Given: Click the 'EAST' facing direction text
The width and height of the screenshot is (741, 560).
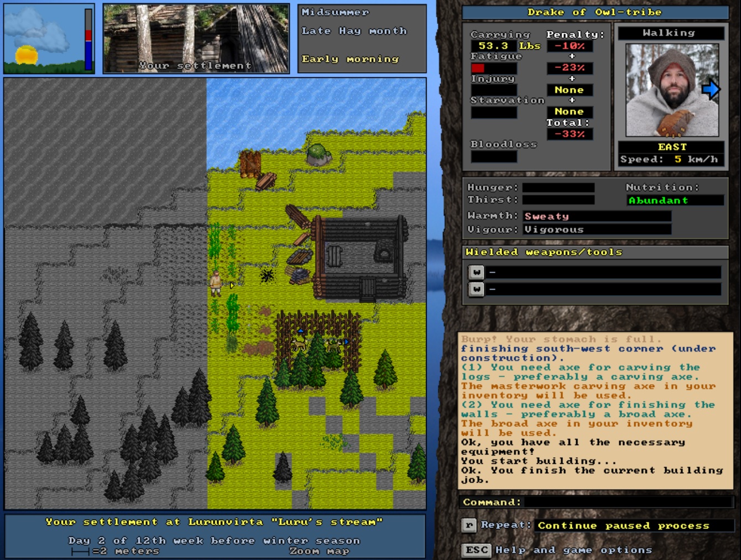Looking at the screenshot, I should (672, 147).
